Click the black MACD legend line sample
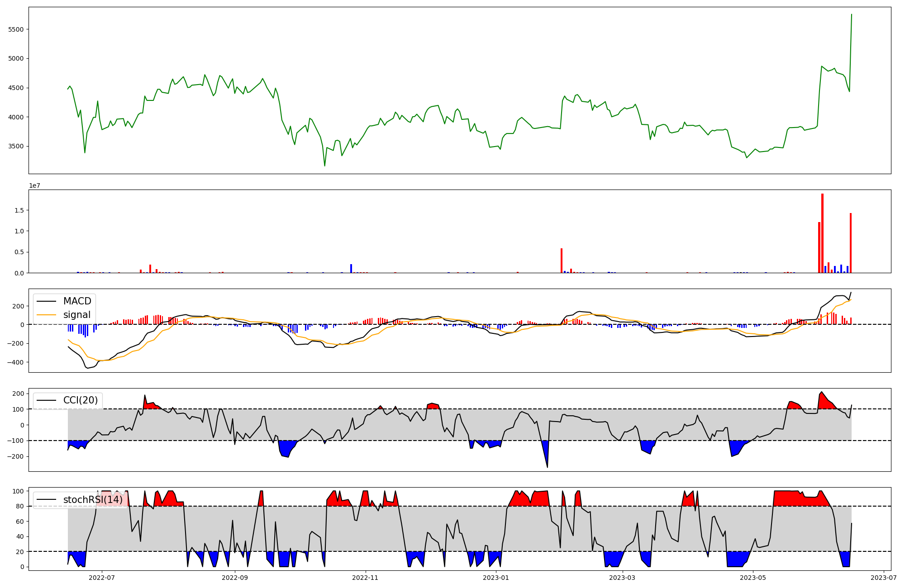The width and height of the screenshot is (905, 588). (x=47, y=302)
